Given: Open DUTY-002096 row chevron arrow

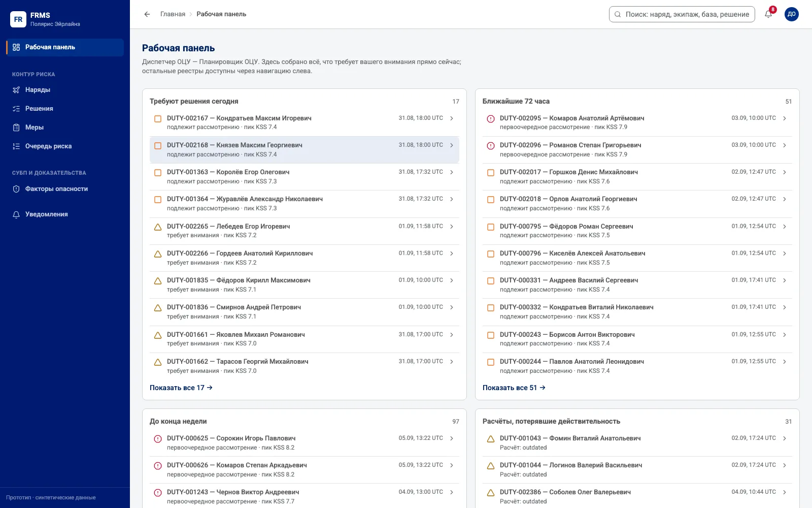Looking at the screenshot, I should (785, 145).
